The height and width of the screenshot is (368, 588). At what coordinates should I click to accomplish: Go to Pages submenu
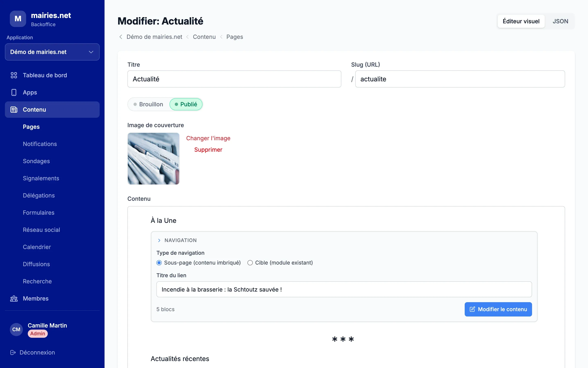tap(31, 127)
